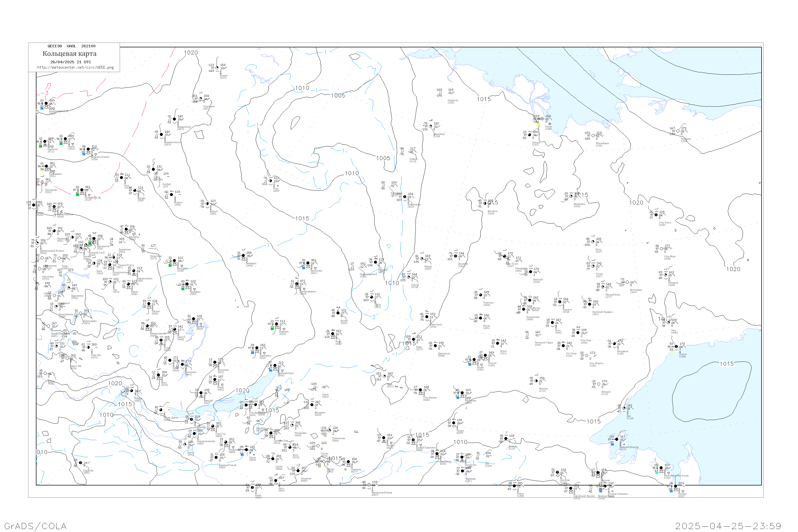Click the Усть-Мома station half-filled circle

(x=656, y=215)
